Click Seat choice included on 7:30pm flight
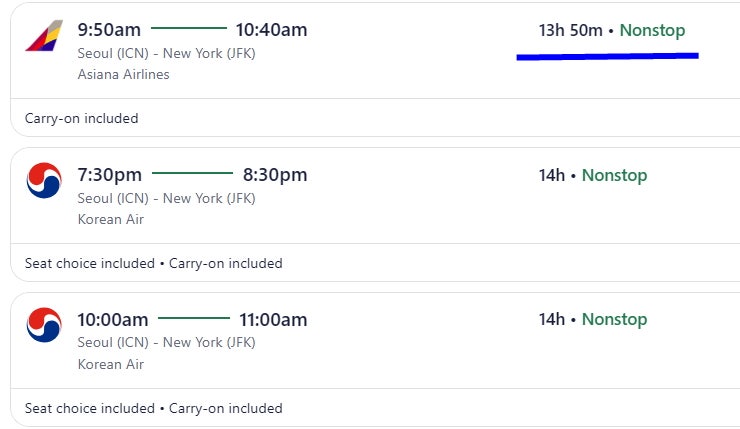This screenshot has width=740, height=429. tap(90, 263)
